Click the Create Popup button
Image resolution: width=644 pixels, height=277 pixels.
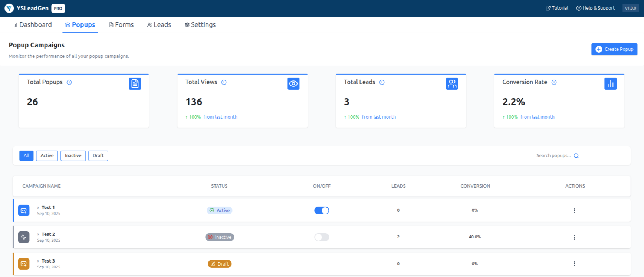[614, 49]
